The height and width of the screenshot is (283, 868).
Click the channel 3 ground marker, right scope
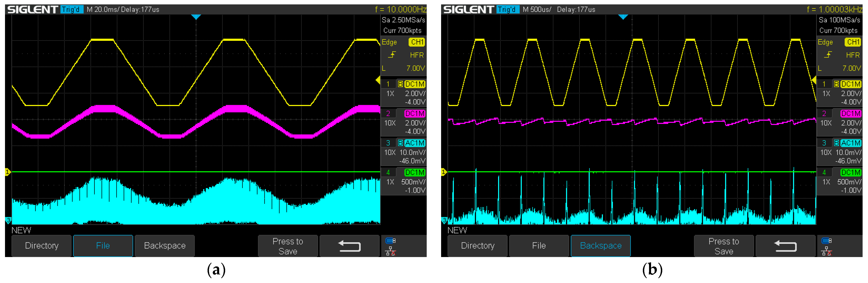click(x=444, y=220)
